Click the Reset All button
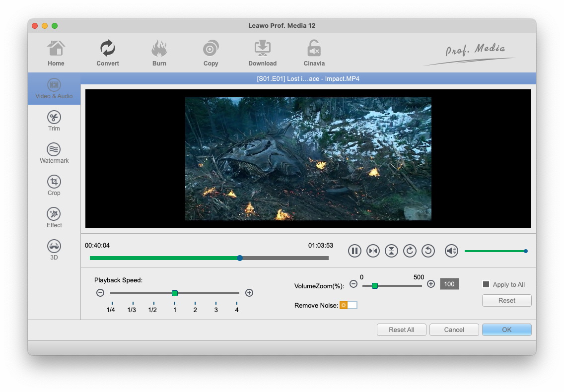564x392 pixels. (x=401, y=329)
